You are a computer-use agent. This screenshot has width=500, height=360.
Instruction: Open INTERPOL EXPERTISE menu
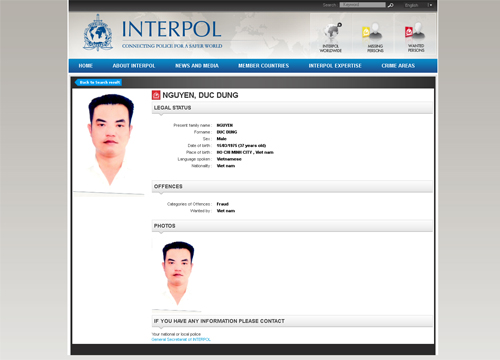pos(335,66)
